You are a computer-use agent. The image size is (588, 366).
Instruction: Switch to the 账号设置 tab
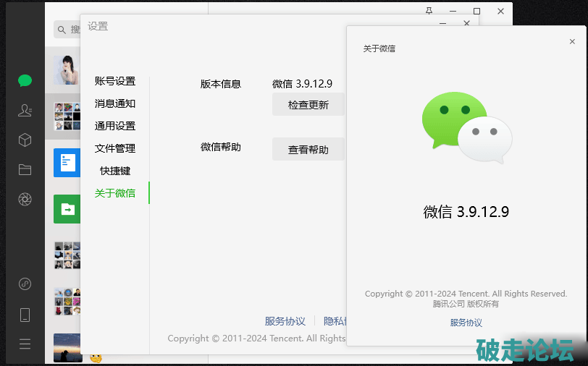click(x=115, y=81)
